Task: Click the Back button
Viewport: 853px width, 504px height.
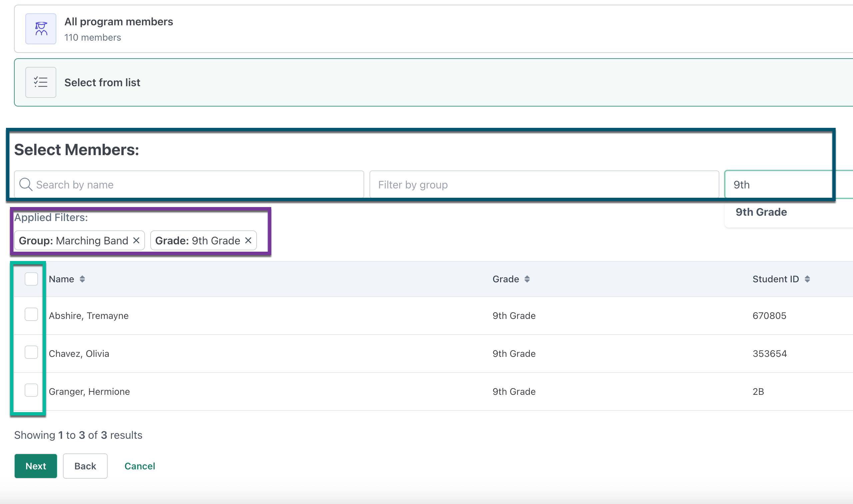Action: [85, 466]
